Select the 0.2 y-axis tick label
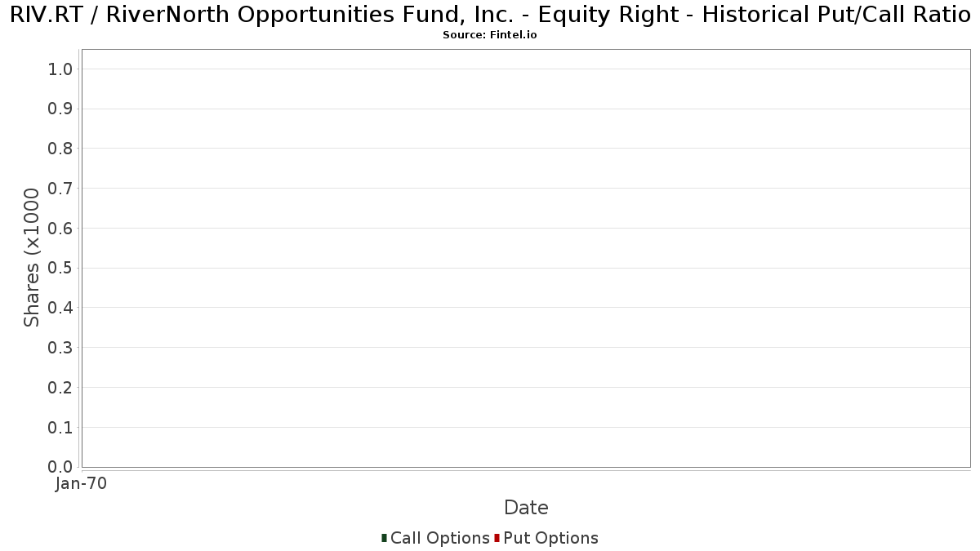980x551 pixels. [60, 388]
